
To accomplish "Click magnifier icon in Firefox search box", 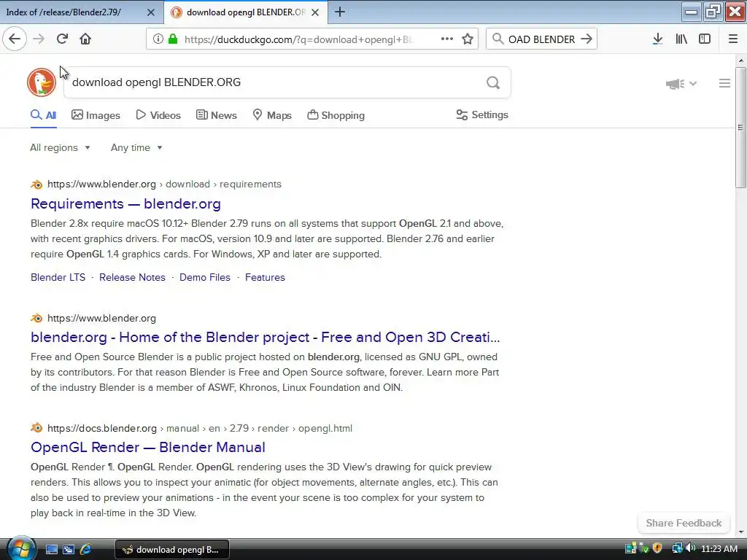I will 498,39.
